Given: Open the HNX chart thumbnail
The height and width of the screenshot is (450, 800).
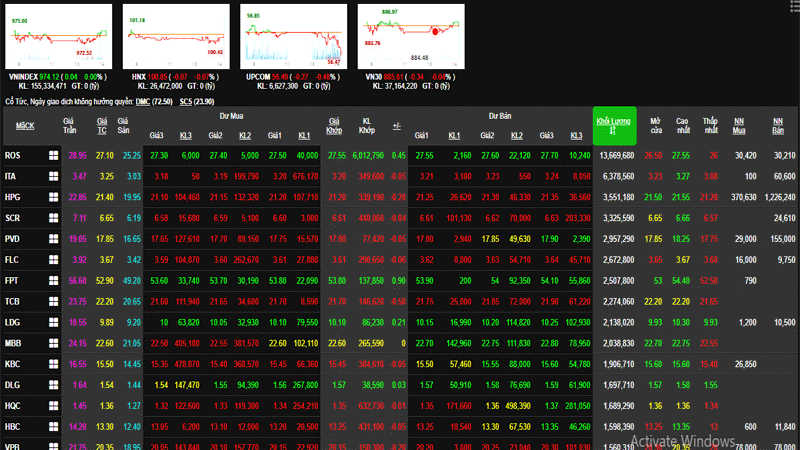Looking at the screenshot, I should 176,36.
